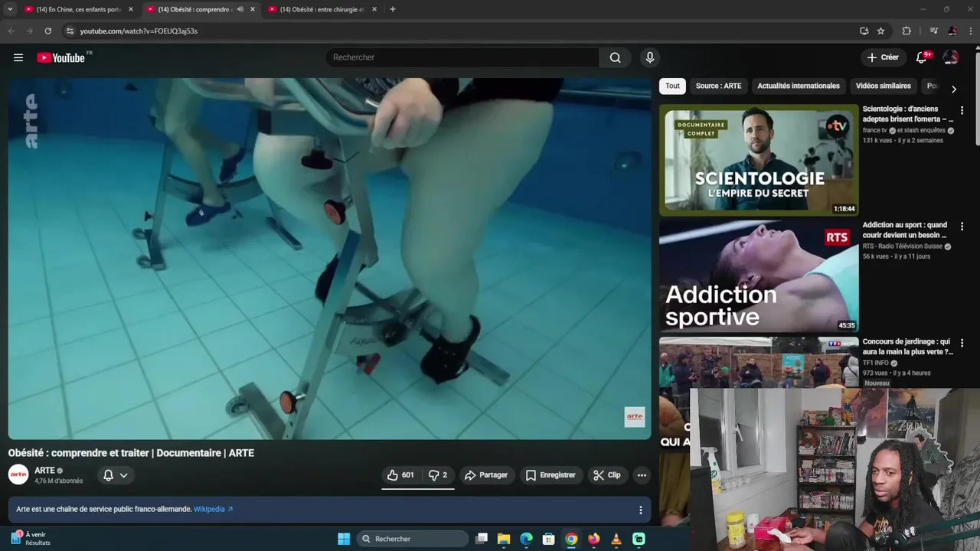Open the Scientologie video title link
Image resolution: width=980 pixels, height=551 pixels.
click(x=908, y=114)
